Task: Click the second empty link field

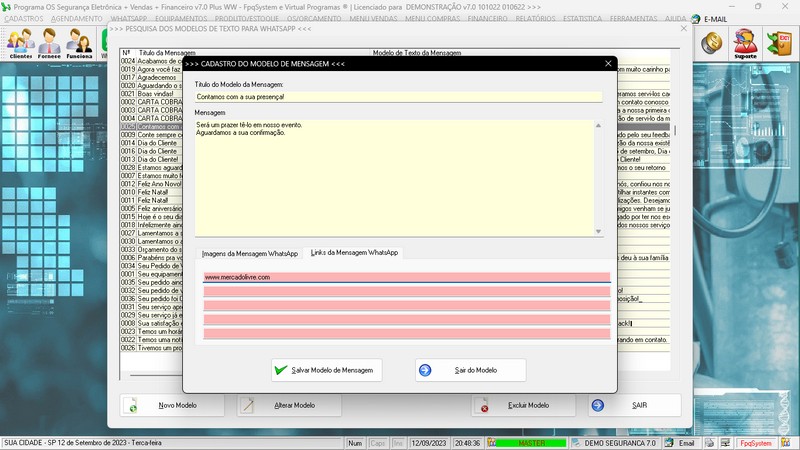Action: coord(407,291)
